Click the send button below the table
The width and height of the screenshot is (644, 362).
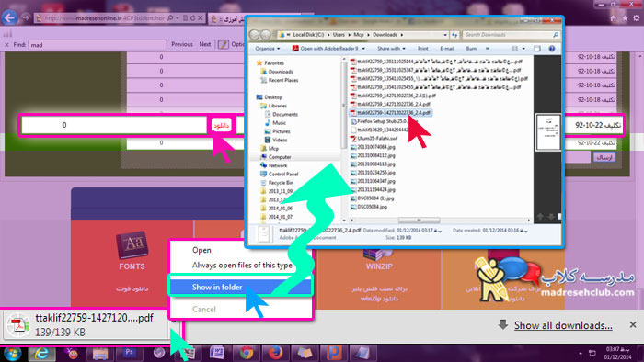click(x=604, y=157)
